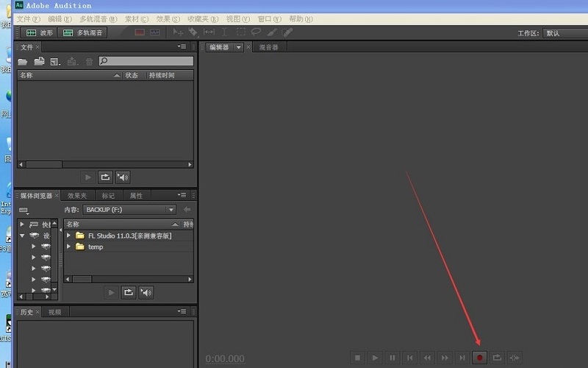Open the 历史 panel options menu icon
588x368 pixels.
tap(182, 311)
